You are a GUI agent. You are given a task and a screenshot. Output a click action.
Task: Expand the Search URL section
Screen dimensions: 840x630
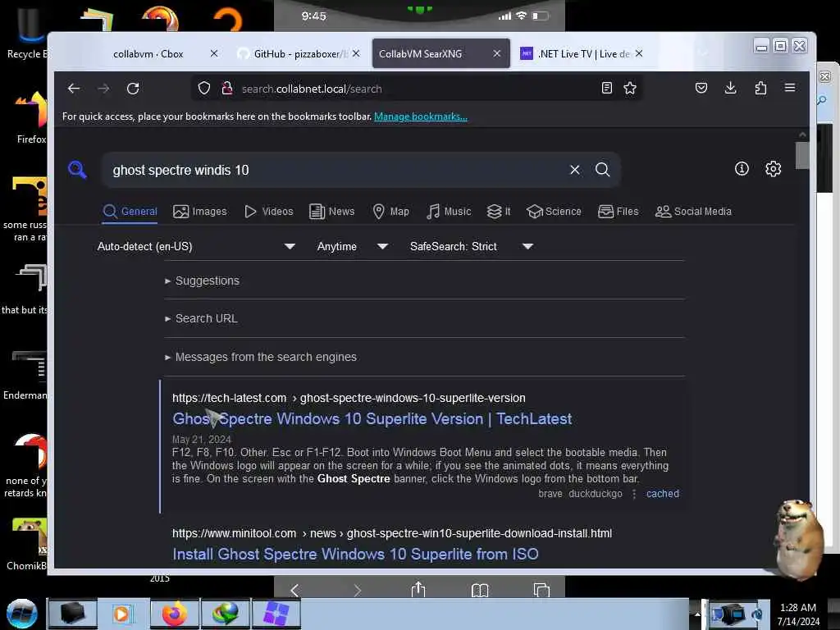point(201,318)
